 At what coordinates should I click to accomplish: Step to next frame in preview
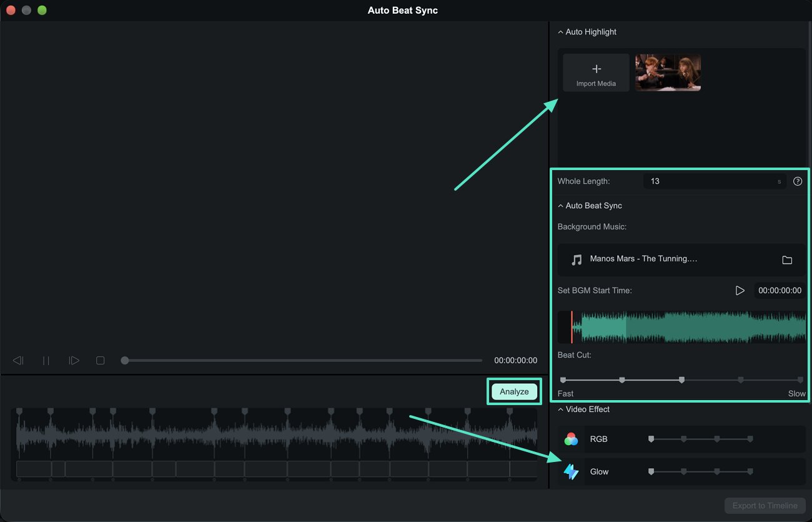pyautogui.click(x=74, y=361)
